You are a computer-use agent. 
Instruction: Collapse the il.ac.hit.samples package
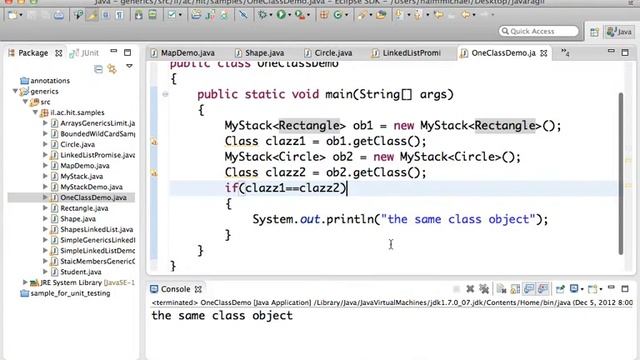pos(35,112)
